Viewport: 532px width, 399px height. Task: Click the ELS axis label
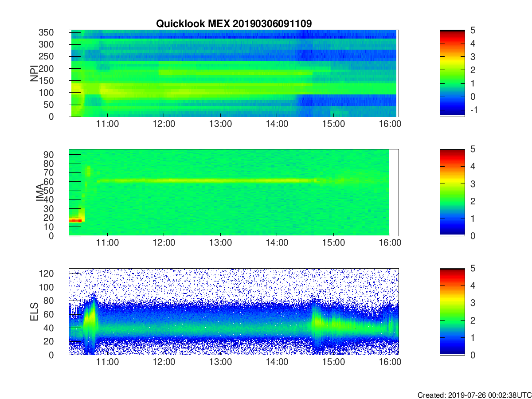tap(34, 312)
